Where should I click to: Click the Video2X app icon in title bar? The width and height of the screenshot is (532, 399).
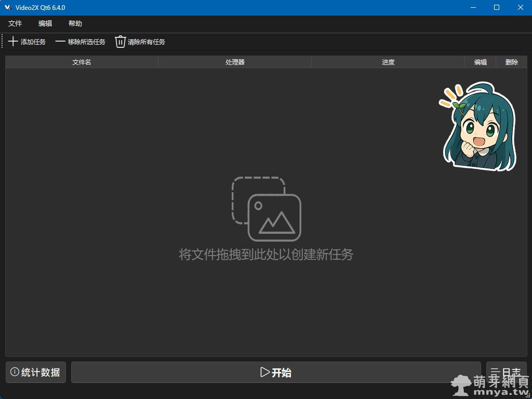tap(8, 8)
